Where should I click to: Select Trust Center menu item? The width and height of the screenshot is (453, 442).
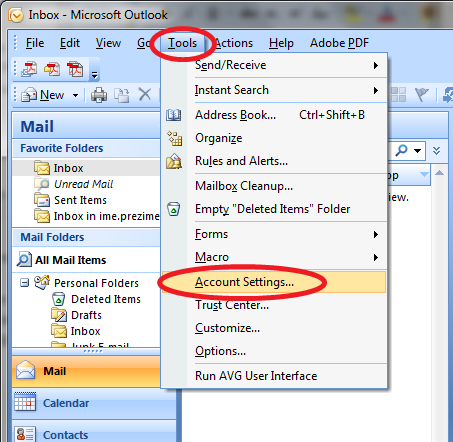[274, 305]
